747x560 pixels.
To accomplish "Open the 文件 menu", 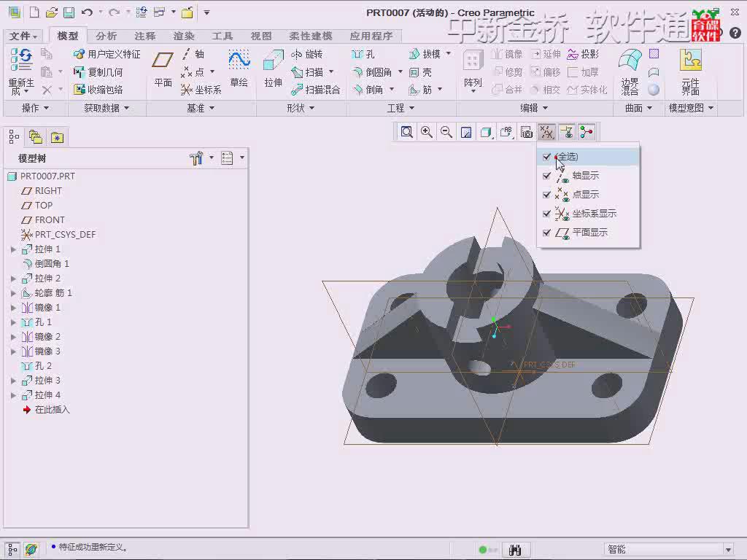I will [23, 36].
